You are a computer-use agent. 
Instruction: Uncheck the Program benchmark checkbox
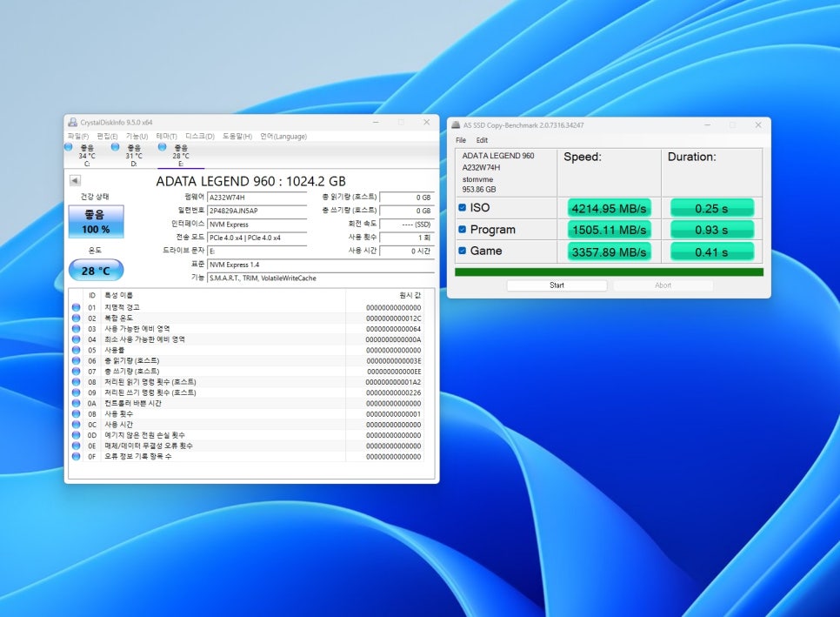pos(463,230)
